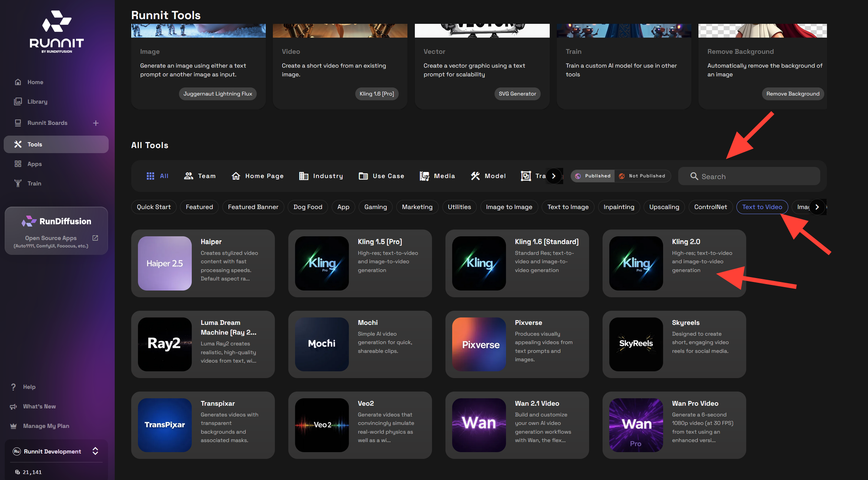Open the Train sidebar item
868x480 pixels.
(34, 183)
